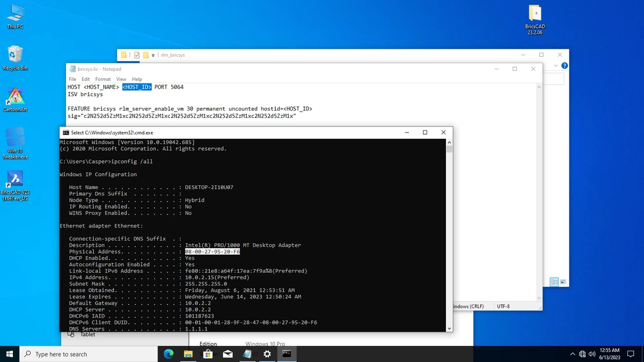
Task: Click the highlighted physical address 08-00-27-95-20-F6
Action: 213,252
